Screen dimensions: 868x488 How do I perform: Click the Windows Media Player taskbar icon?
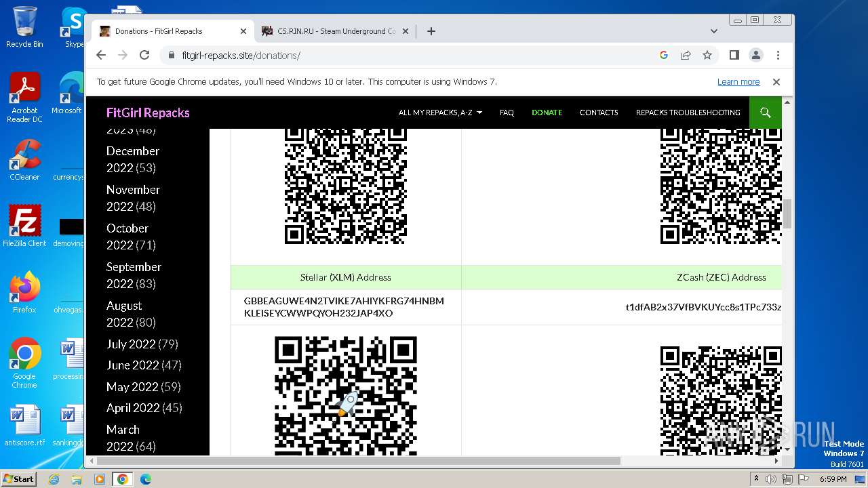(100, 479)
